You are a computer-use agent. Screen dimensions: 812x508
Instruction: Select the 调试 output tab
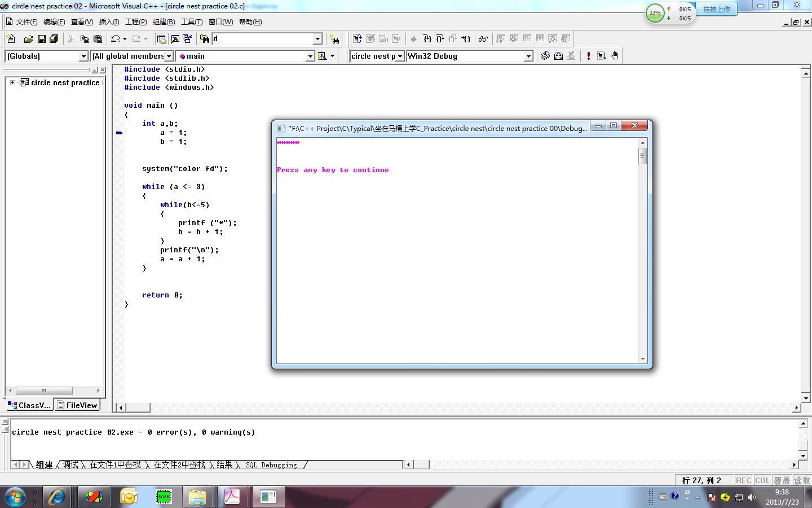[70, 465]
